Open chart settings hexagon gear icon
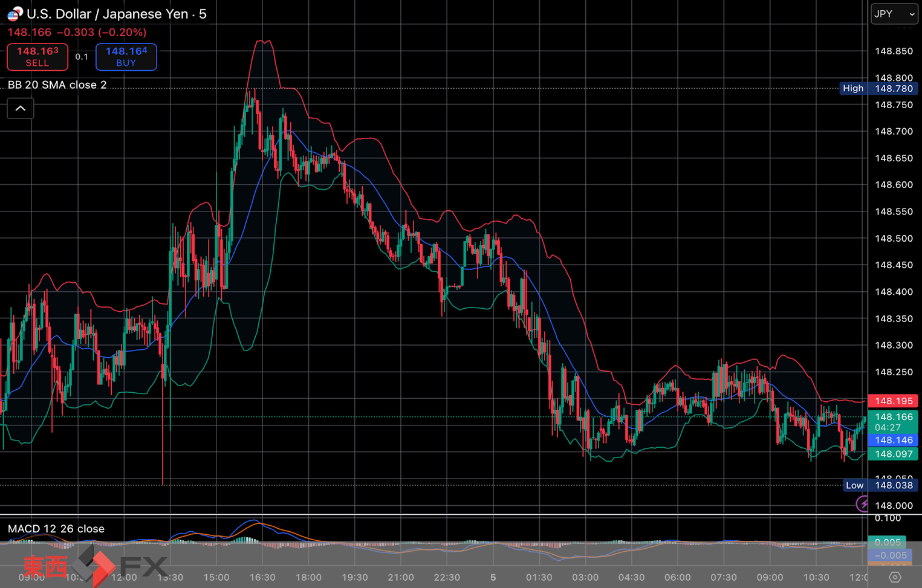The image size is (922, 588). (x=895, y=577)
